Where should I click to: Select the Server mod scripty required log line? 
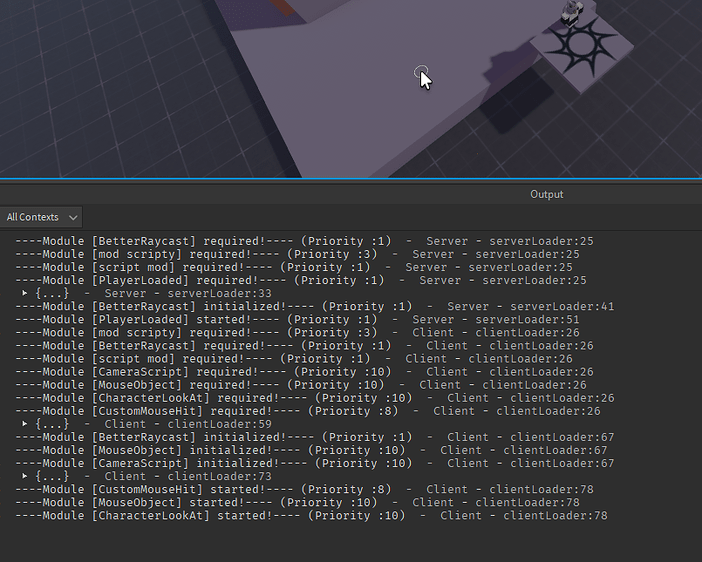(297, 254)
